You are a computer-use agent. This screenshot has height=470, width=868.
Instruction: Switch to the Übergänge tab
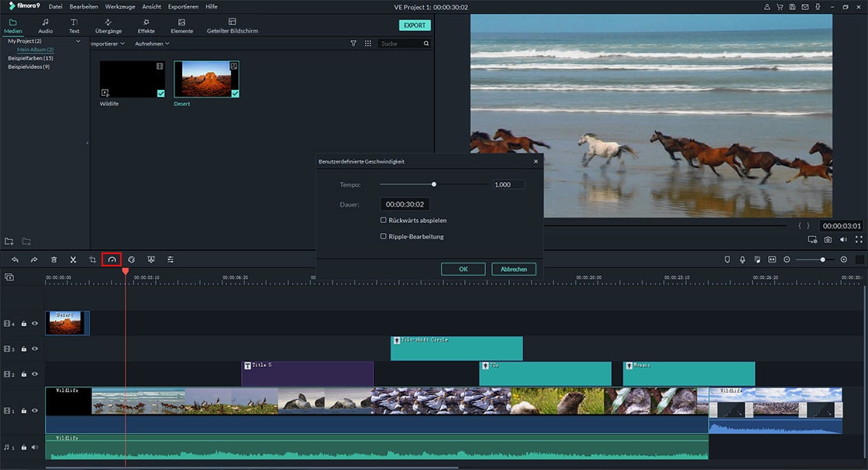coord(108,26)
